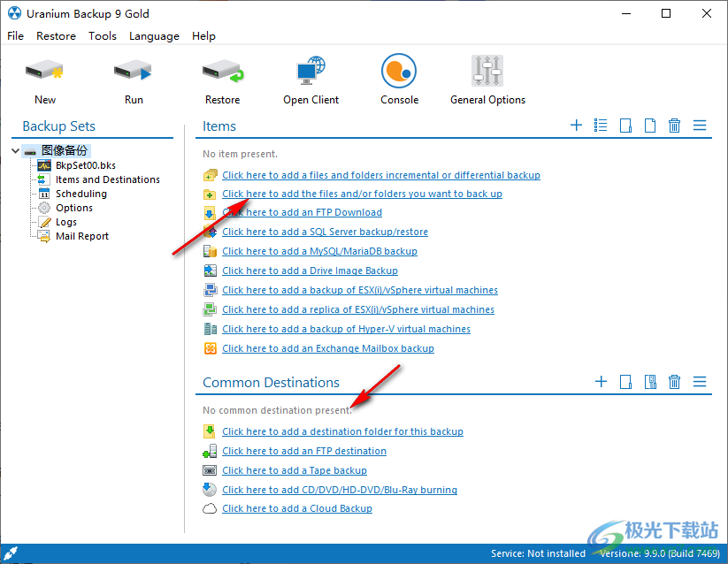Click the New backup toolbar icon

[44, 72]
